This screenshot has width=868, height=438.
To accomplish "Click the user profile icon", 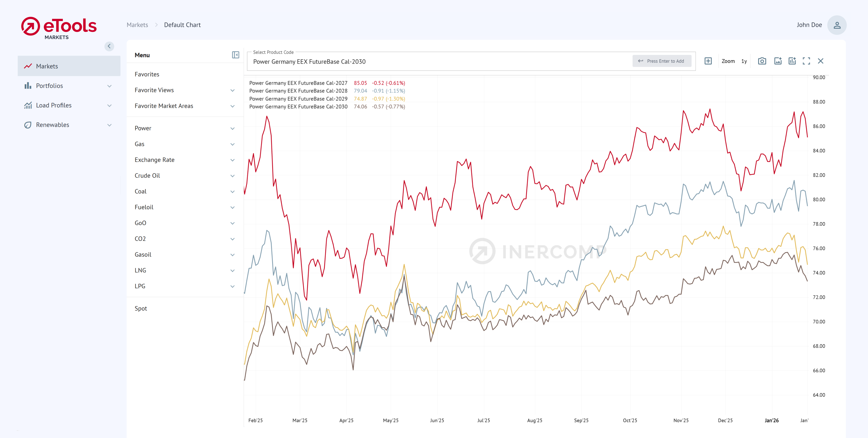I will click(x=837, y=25).
